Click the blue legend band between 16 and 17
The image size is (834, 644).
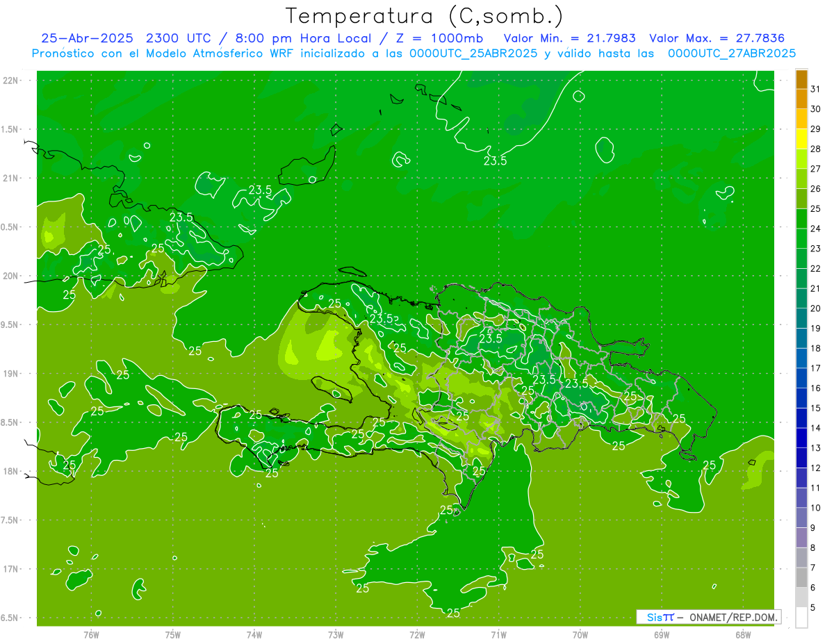click(x=801, y=378)
